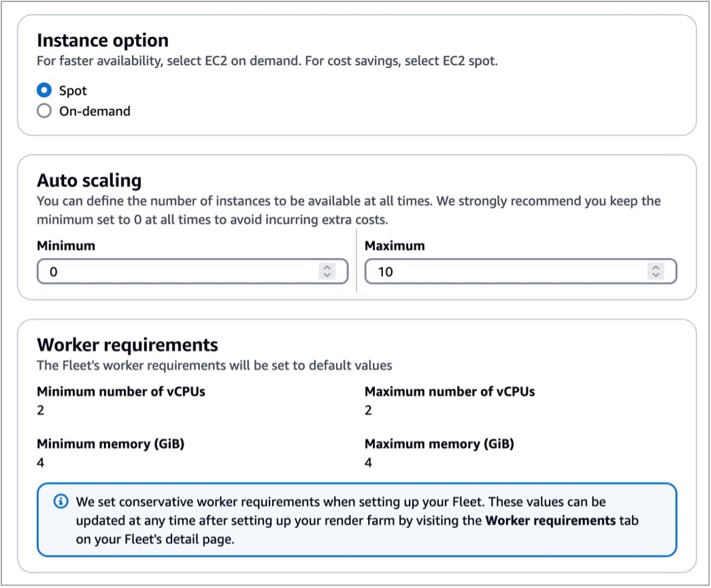Click the Maximum number of vCPUs label

[x=450, y=391]
